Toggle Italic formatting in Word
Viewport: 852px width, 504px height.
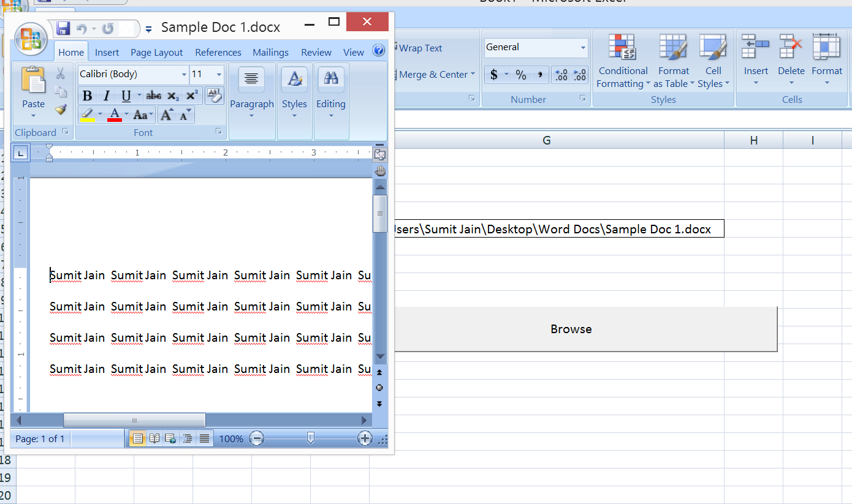click(106, 96)
